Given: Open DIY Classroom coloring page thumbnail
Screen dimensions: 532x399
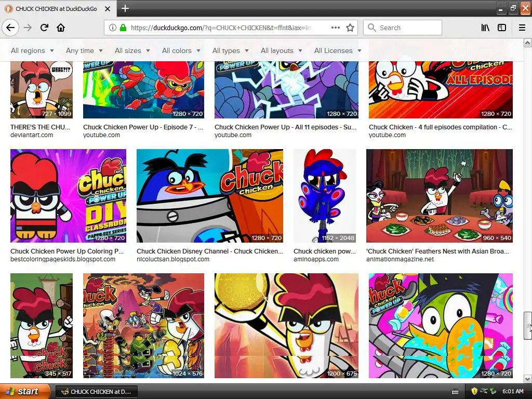Looking at the screenshot, I should click(x=68, y=196).
